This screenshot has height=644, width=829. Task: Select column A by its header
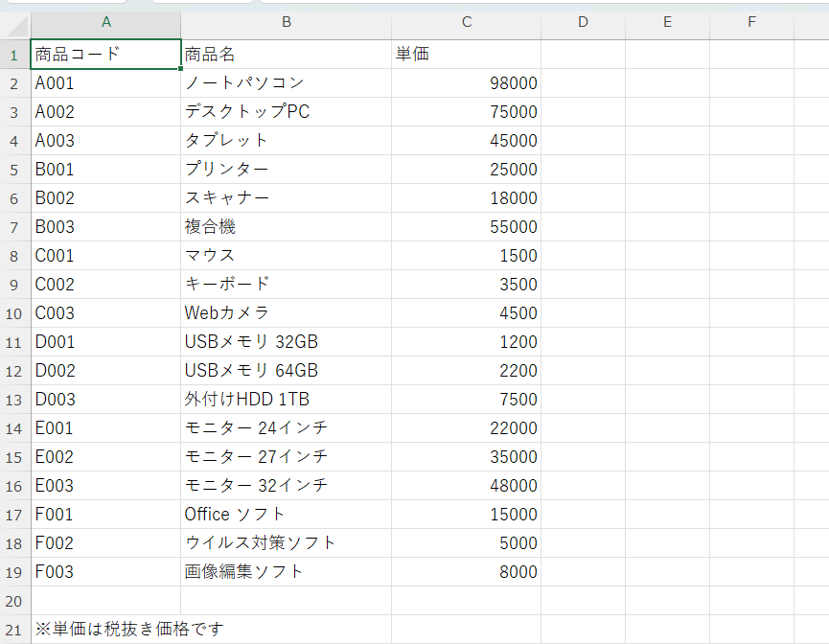[x=105, y=22]
